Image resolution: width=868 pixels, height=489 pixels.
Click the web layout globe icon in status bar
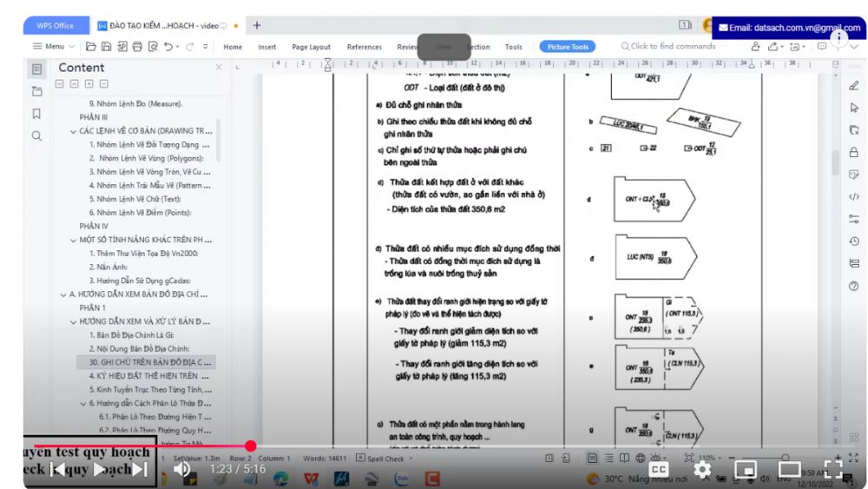[x=640, y=458]
